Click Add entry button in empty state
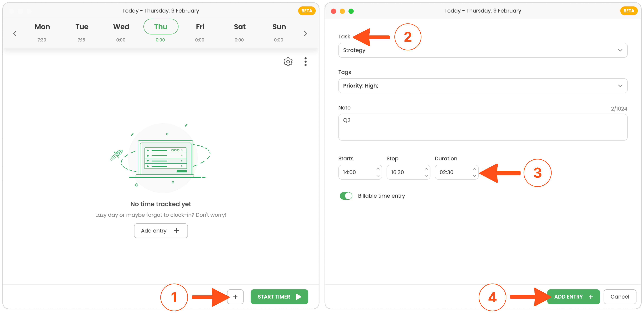This screenshot has height=314, width=644. pyautogui.click(x=161, y=231)
